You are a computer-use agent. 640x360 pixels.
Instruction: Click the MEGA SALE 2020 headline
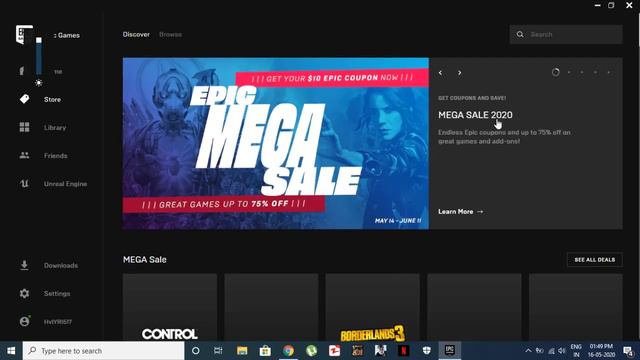pyautogui.click(x=475, y=115)
